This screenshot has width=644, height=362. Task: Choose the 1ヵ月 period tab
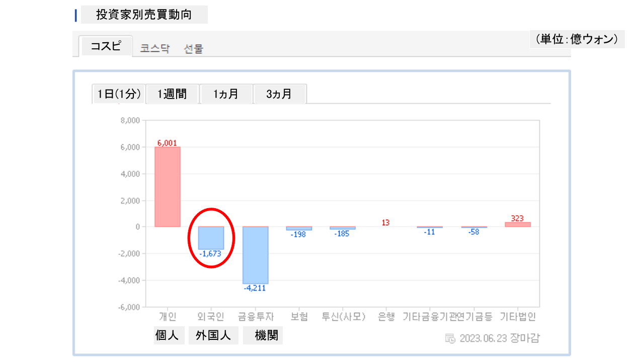[x=226, y=94]
